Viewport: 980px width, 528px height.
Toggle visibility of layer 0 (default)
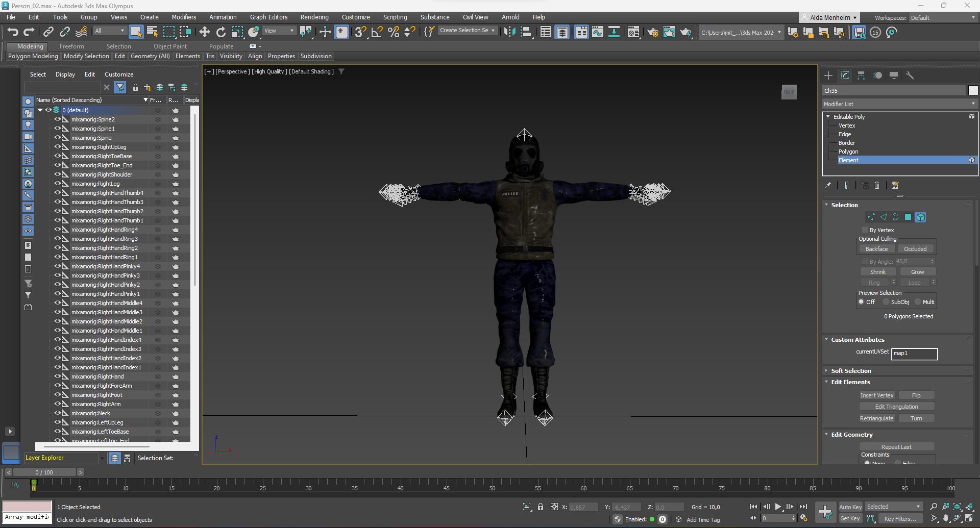pos(48,110)
